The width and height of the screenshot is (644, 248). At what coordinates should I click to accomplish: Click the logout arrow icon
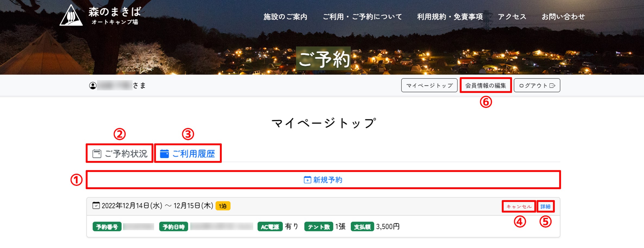(552, 86)
